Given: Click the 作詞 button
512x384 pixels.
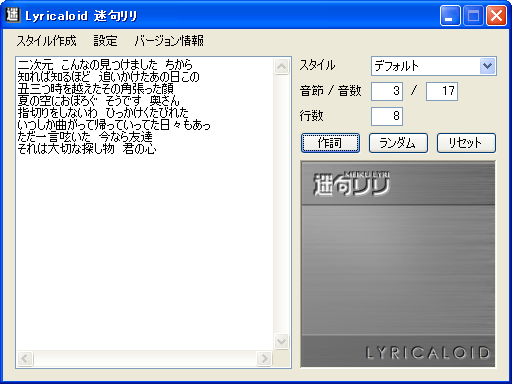Looking at the screenshot, I should [x=330, y=143].
